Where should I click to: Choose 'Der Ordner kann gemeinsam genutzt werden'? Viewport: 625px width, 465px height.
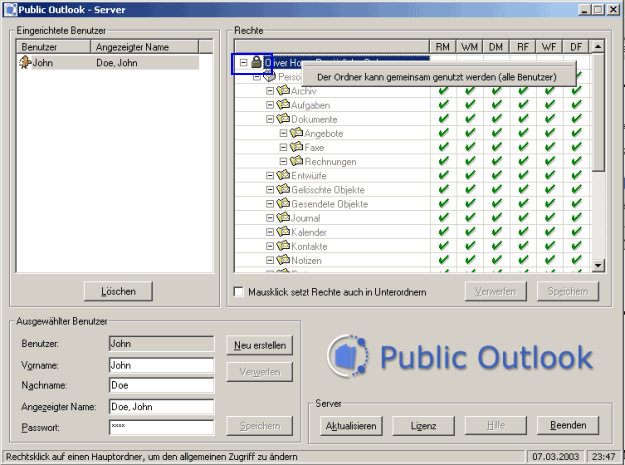coord(437,77)
